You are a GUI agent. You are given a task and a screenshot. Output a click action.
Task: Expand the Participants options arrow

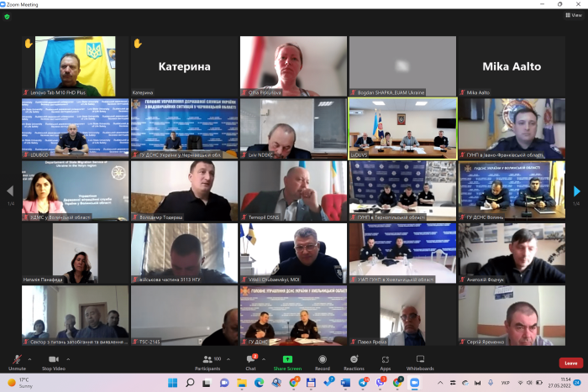click(x=229, y=358)
